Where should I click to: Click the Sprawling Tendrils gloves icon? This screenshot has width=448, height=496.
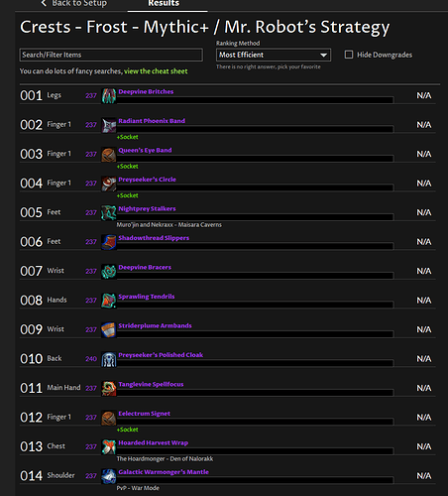pyautogui.click(x=109, y=301)
